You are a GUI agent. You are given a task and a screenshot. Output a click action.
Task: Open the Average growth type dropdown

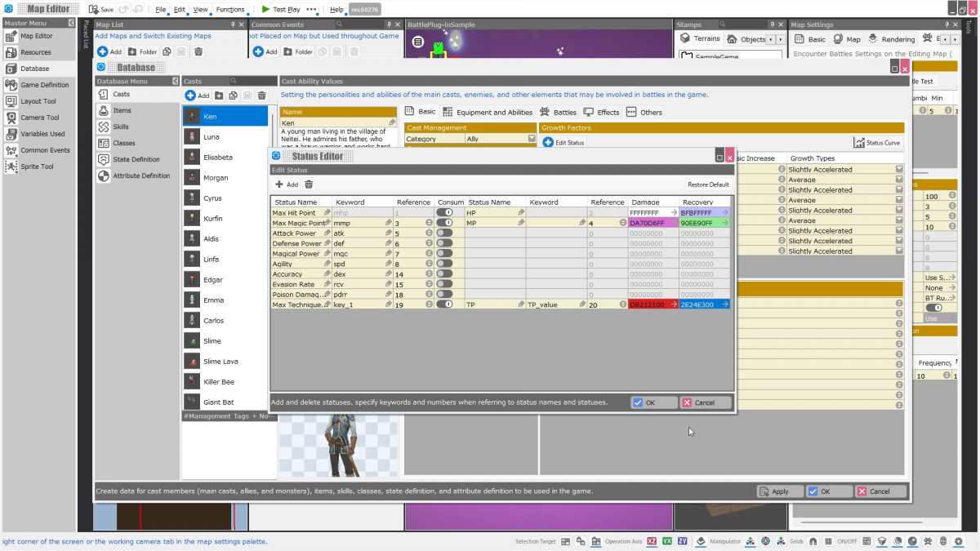tap(898, 180)
